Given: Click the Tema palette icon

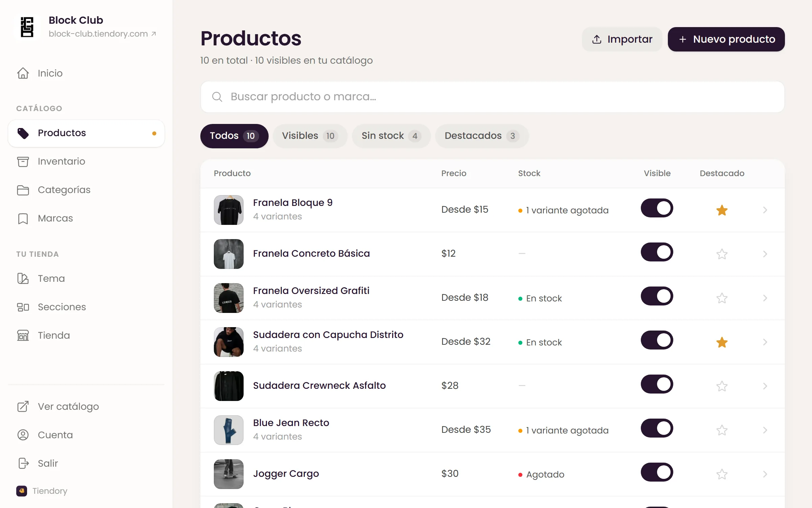Looking at the screenshot, I should coord(23,278).
